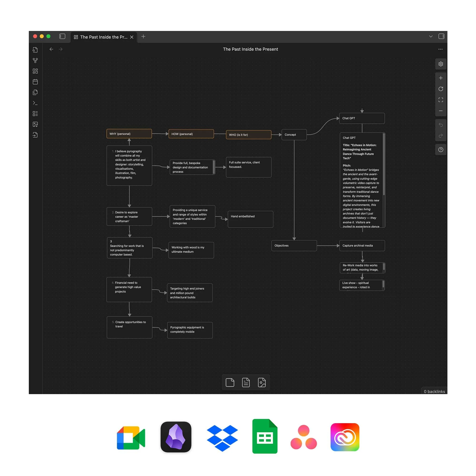
Task: Toggle the left sidebar panel
Action: 62,36
